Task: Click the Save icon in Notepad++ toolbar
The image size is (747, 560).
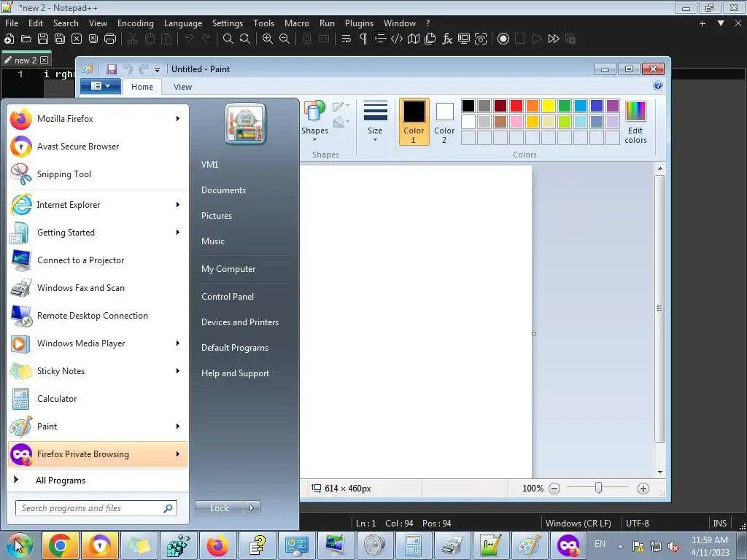Action: [43, 39]
